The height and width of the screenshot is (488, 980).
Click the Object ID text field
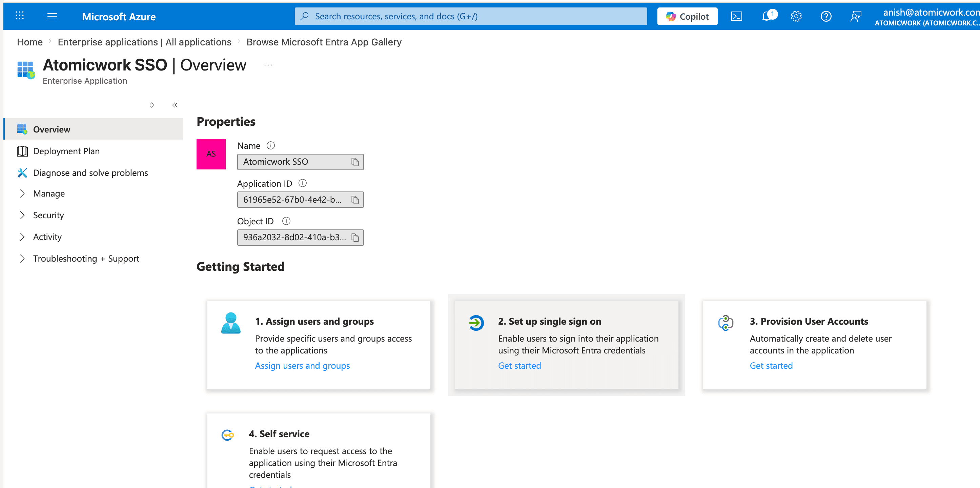coord(301,237)
